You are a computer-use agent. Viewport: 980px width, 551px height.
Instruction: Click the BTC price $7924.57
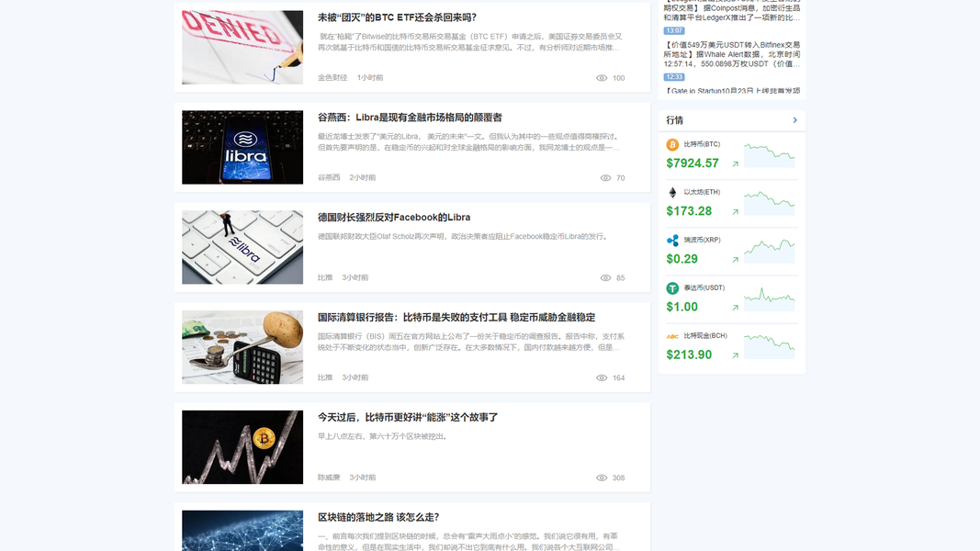pos(693,163)
